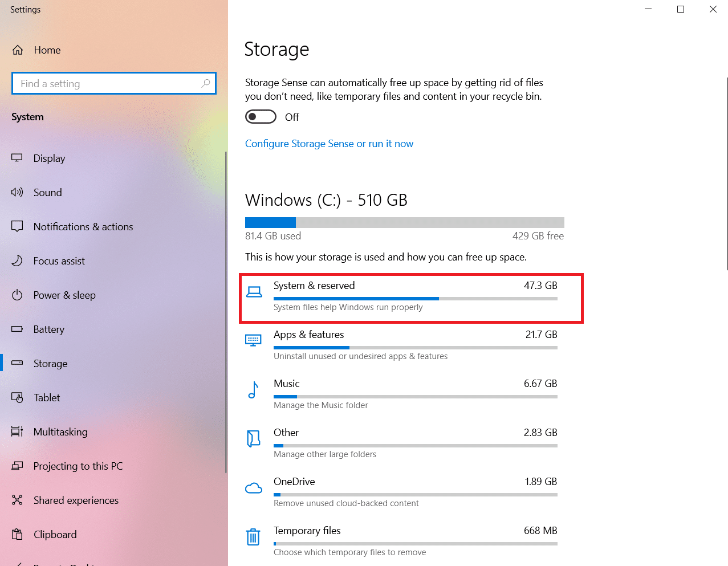The width and height of the screenshot is (728, 566).
Task: Select the Battery icon in the sidebar
Action: [17, 329]
